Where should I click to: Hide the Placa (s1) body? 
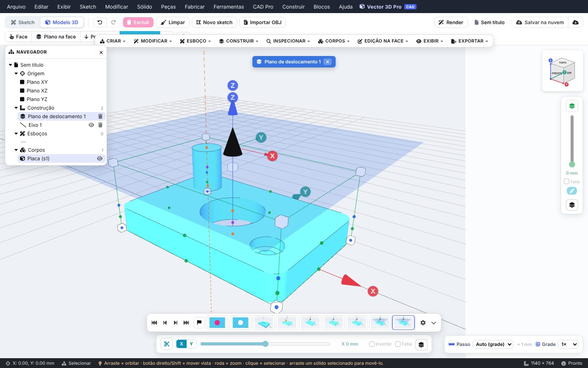click(x=100, y=159)
